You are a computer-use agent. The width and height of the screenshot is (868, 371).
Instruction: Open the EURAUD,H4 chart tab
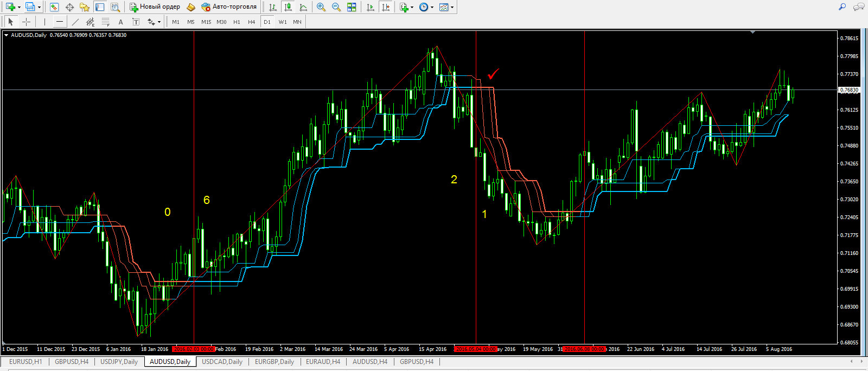point(323,362)
